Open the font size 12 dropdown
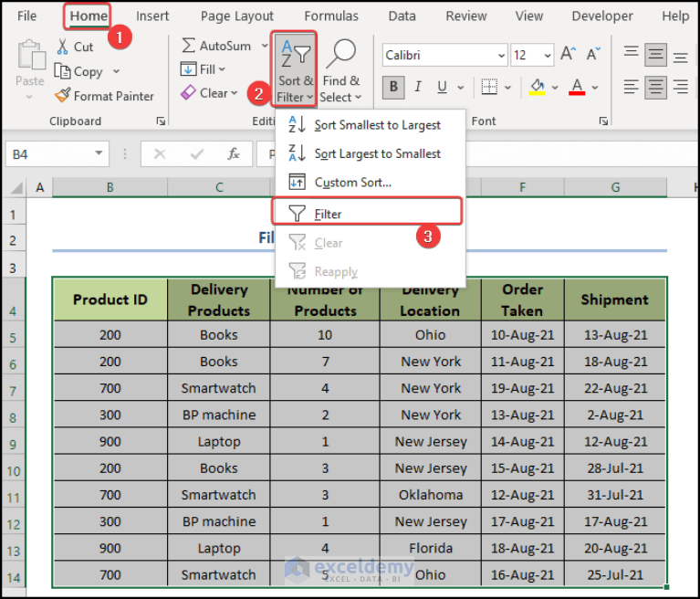The height and width of the screenshot is (599, 700). [548, 56]
